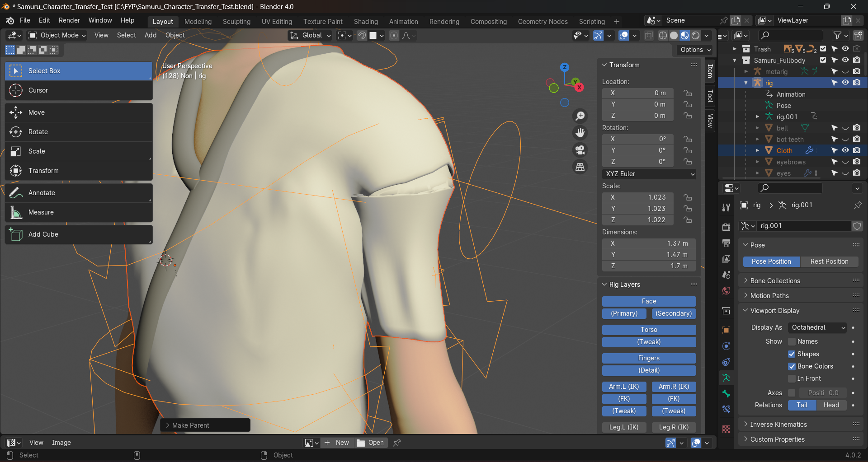
Task: Click the Rest Position button
Action: [x=829, y=261]
